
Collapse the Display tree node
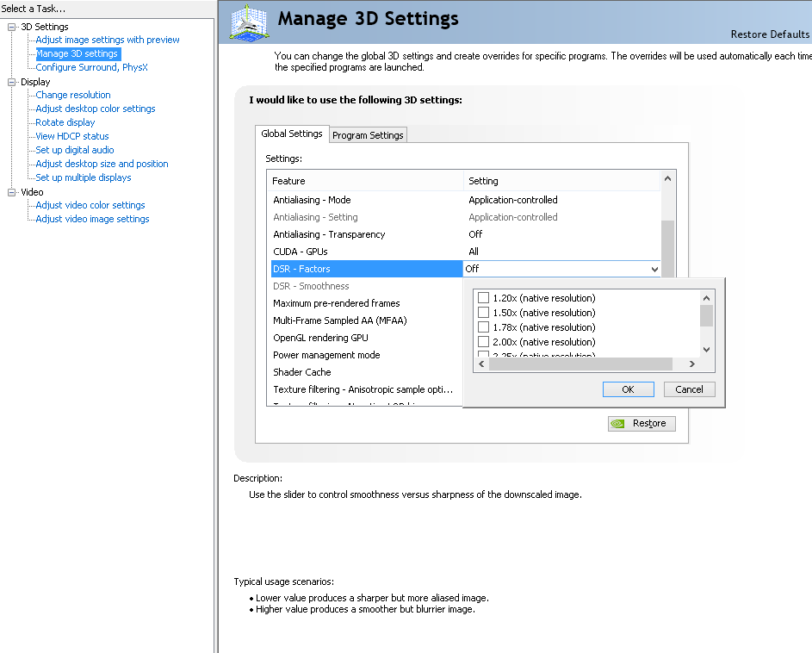pos(11,82)
